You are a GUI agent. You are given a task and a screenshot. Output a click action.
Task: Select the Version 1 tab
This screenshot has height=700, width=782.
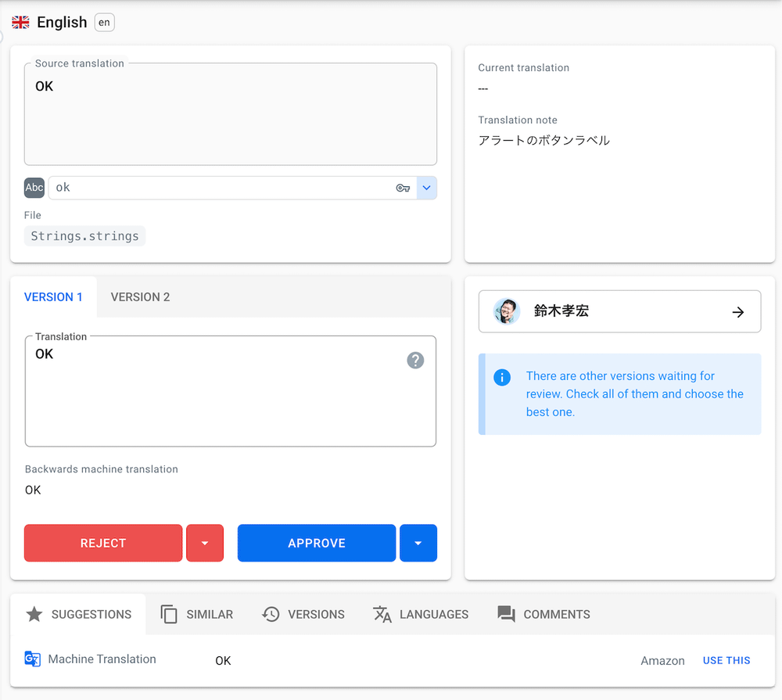tap(53, 297)
